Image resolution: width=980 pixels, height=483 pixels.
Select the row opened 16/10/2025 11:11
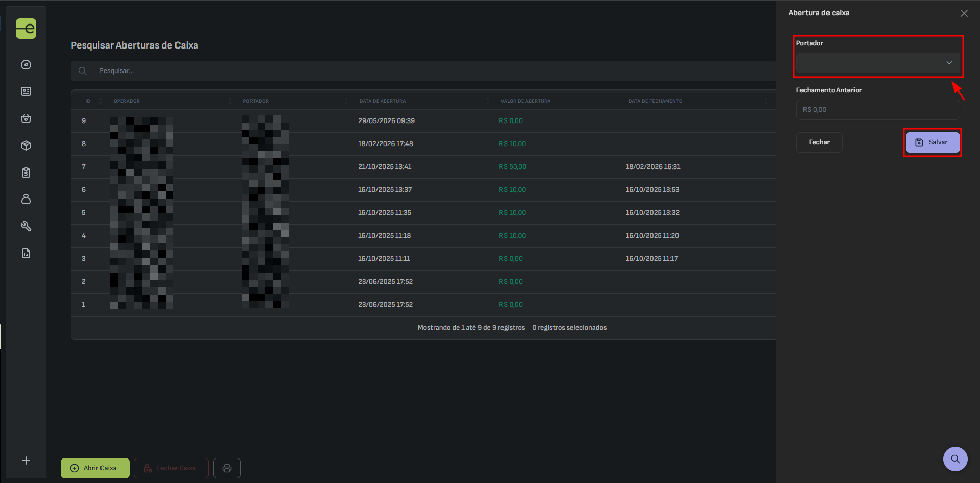(423, 259)
